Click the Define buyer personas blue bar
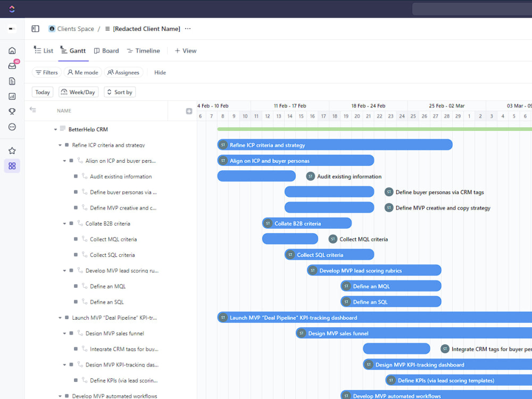 [329, 192]
